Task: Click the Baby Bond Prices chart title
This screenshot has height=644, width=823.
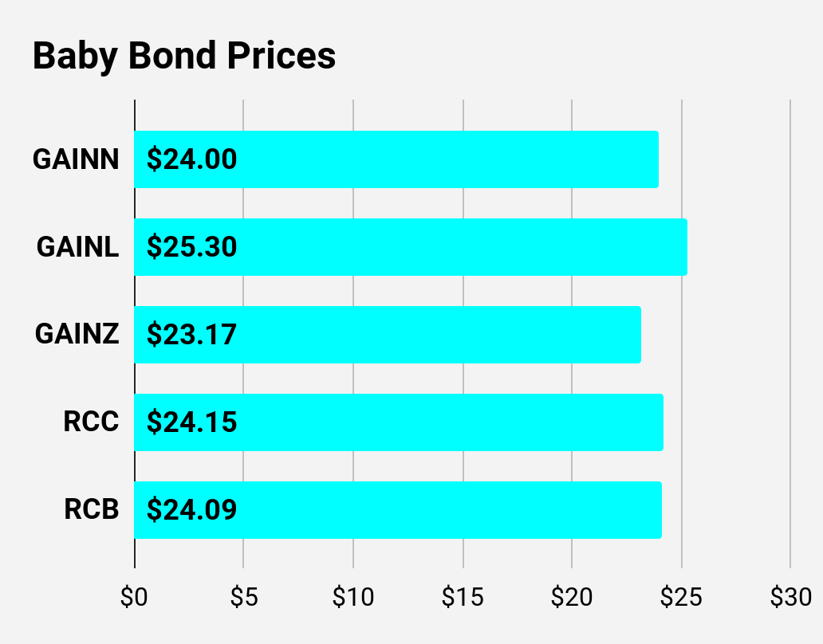Action: (x=184, y=56)
